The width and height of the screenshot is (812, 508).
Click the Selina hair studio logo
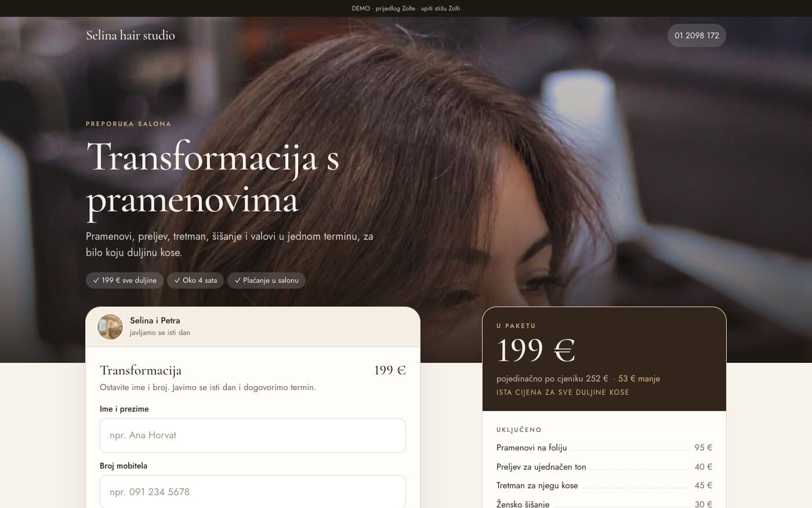click(x=130, y=35)
